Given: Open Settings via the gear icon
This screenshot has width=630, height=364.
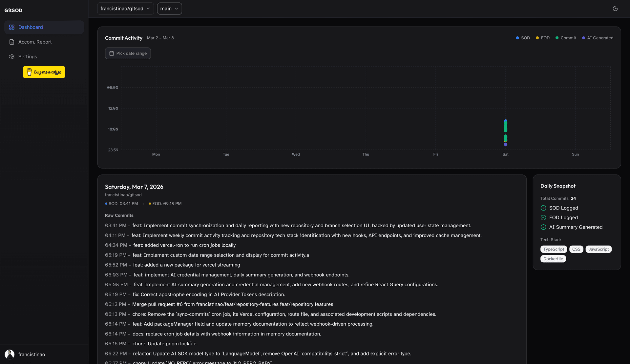Looking at the screenshot, I should pyautogui.click(x=12, y=56).
